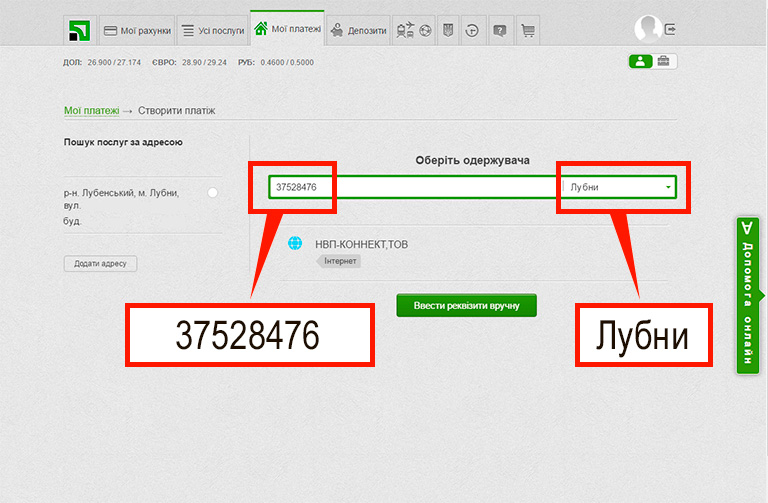Open the shopping cart icon
The image size is (768, 503).
coord(528,31)
